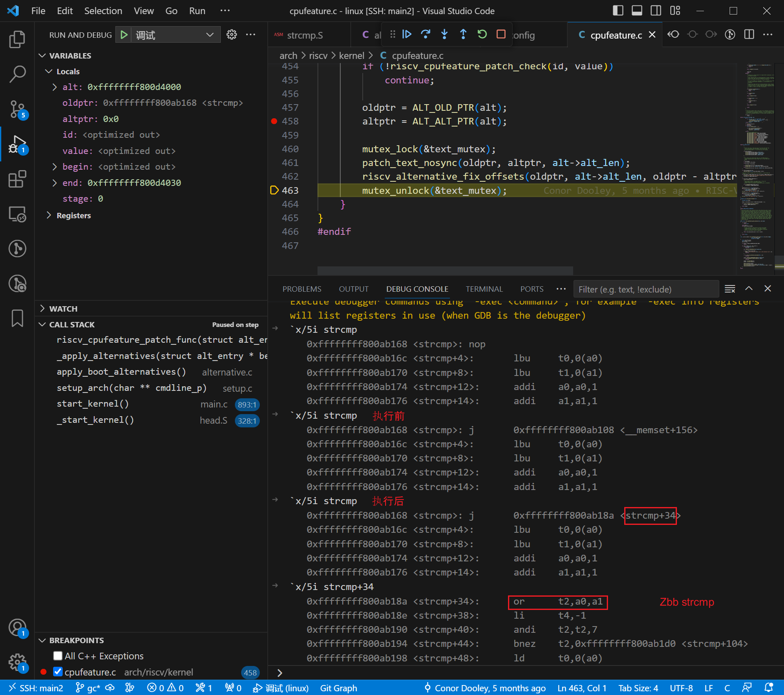Open the Source Control view
Image resolution: width=784 pixels, height=695 pixels.
click(x=17, y=109)
